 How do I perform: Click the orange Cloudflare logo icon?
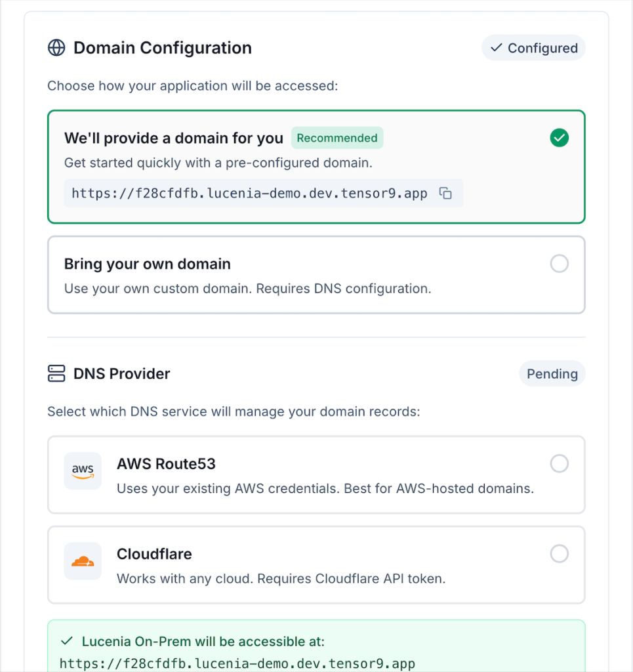[83, 561]
